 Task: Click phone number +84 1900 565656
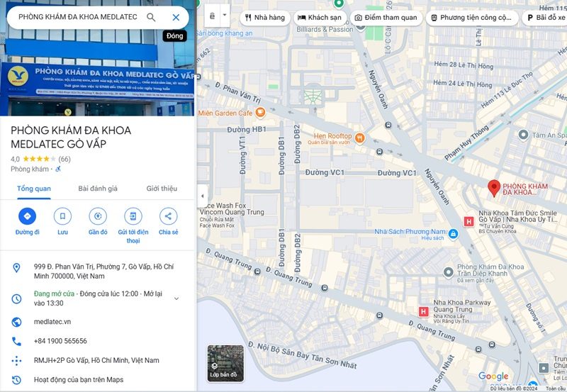click(60, 341)
